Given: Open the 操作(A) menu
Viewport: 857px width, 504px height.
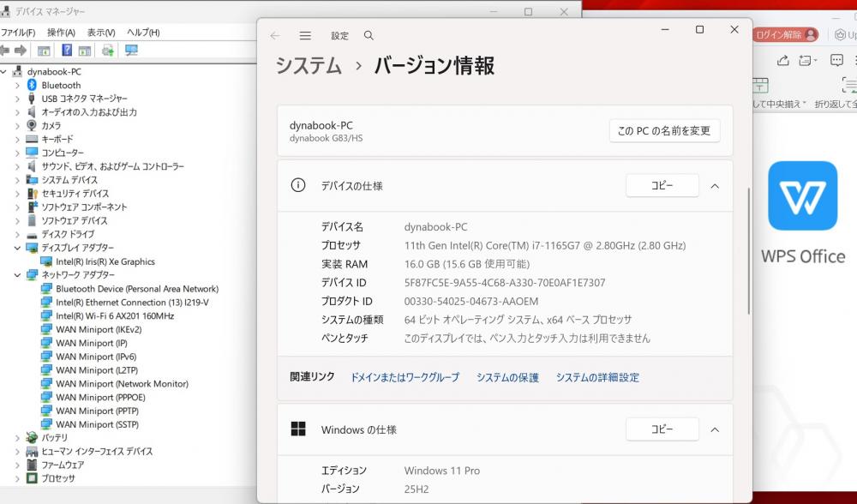Looking at the screenshot, I should pyautogui.click(x=61, y=33).
